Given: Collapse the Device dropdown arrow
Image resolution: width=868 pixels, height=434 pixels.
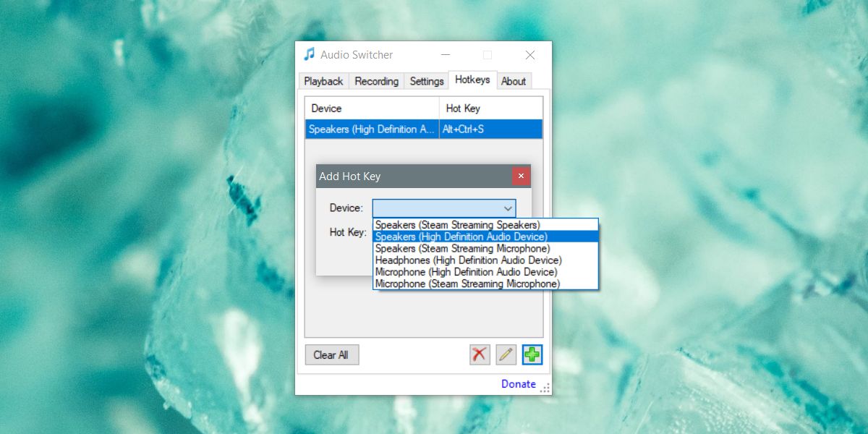Looking at the screenshot, I should tap(508, 208).
